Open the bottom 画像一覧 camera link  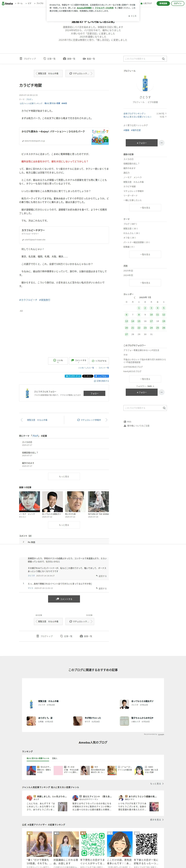coord(86,636)
